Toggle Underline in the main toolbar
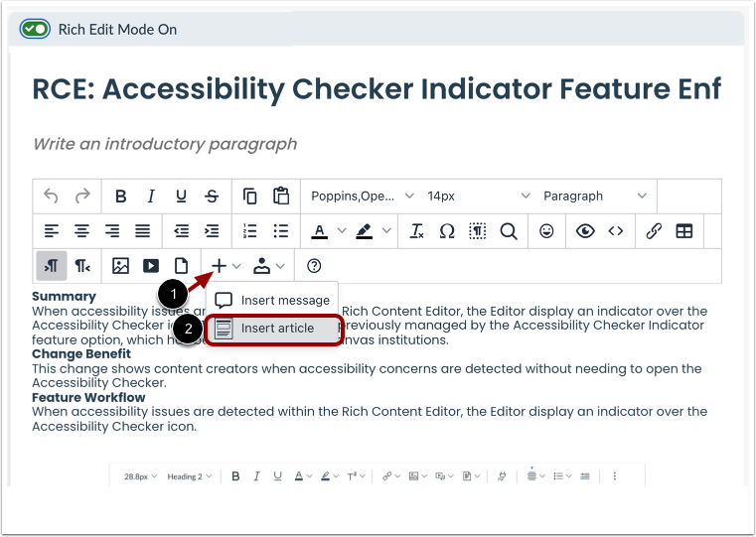The height and width of the screenshot is (537, 756). (x=181, y=196)
